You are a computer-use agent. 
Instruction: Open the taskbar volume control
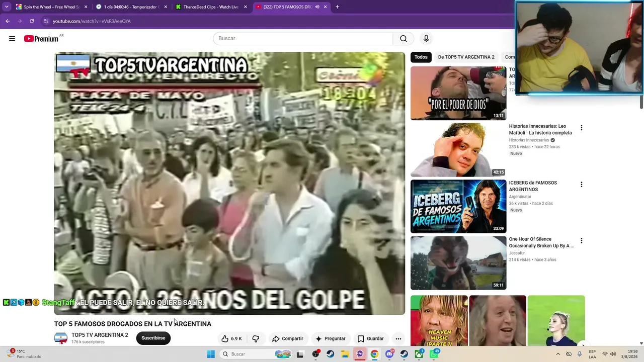tap(613, 354)
